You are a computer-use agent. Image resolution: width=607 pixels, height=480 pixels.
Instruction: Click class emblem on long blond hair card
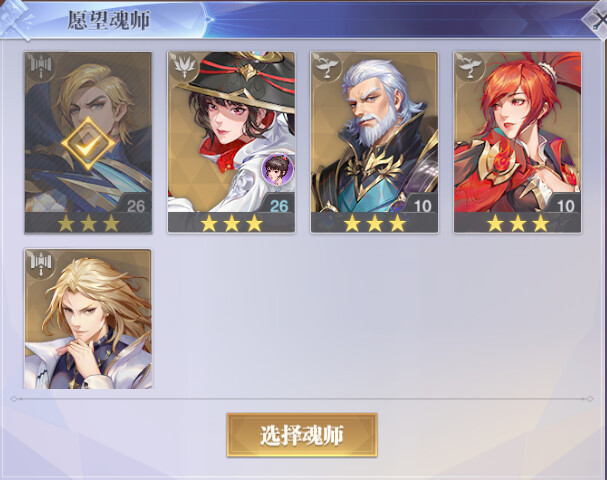(x=40, y=264)
